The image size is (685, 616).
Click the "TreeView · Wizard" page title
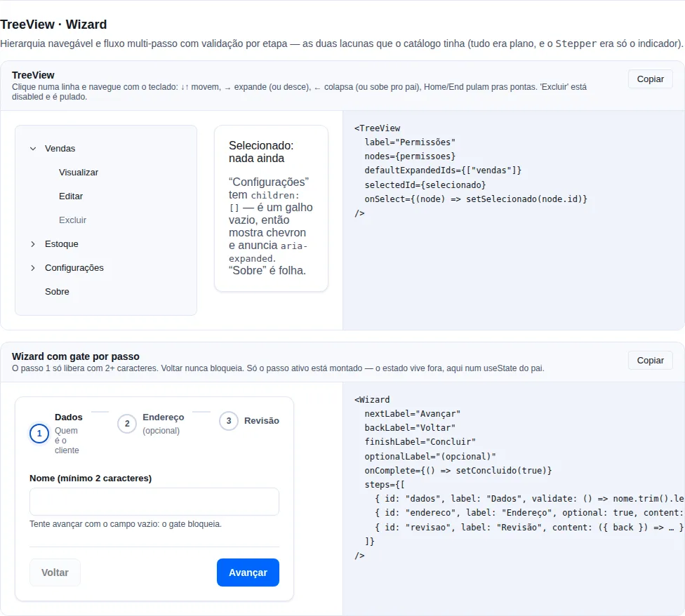click(53, 25)
